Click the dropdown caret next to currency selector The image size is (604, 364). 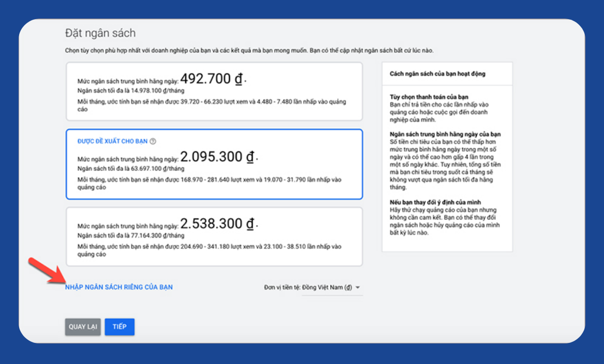(x=357, y=287)
